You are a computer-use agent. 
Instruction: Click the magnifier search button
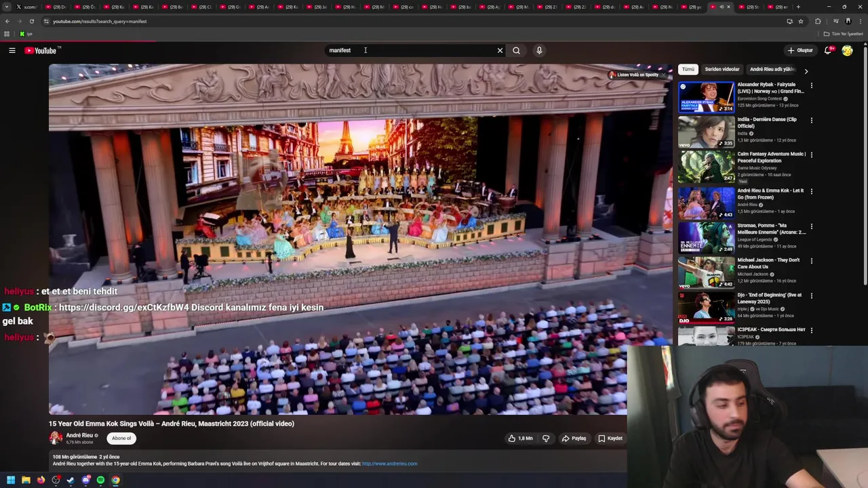point(517,50)
